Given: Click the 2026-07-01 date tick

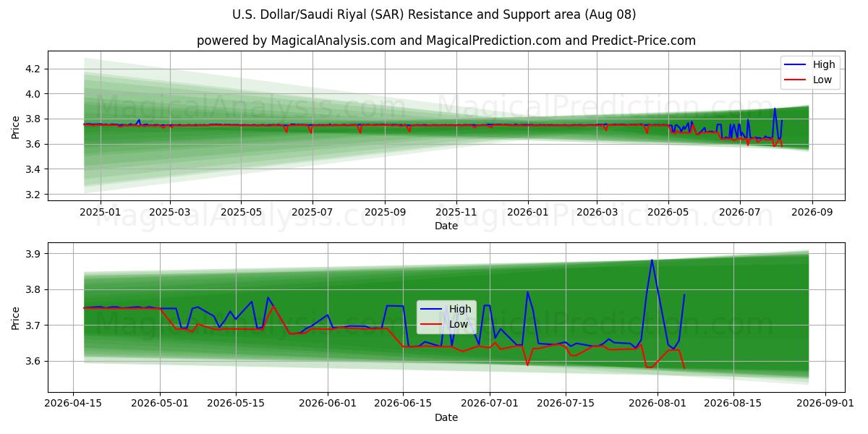Looking at the screenshot, I should click(x=490, y=404).
